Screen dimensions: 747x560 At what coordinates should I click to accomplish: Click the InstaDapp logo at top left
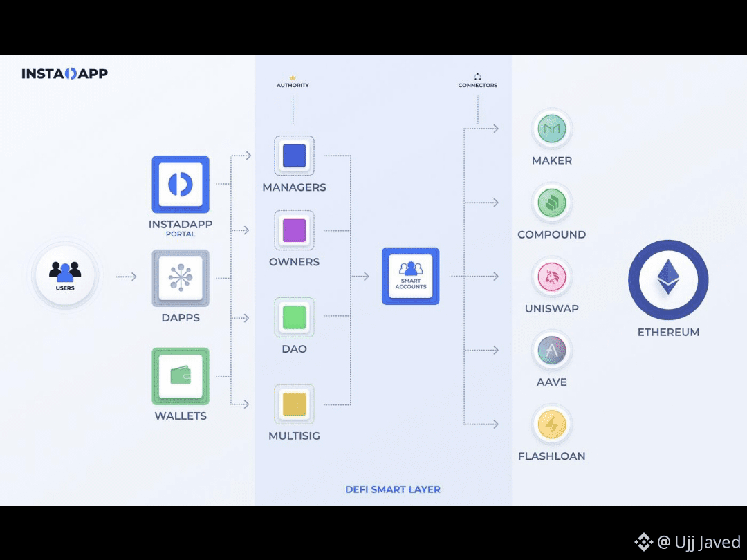(65, 73)
